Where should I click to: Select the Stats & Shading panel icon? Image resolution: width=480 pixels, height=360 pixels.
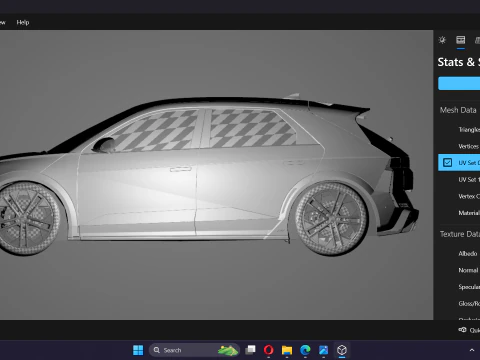461,40
